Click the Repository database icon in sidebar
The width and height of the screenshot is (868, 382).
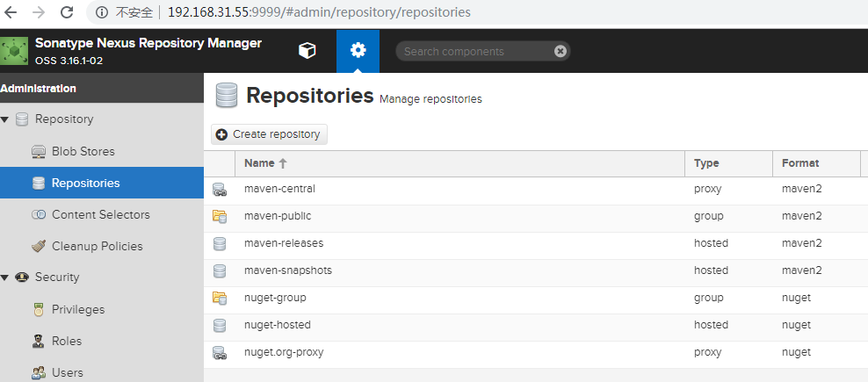tap(22, 119)
